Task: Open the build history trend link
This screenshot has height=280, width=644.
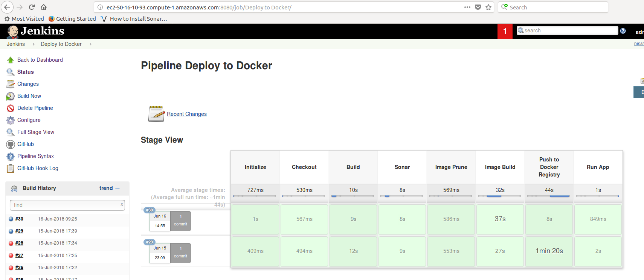Action: coord(106,188)
